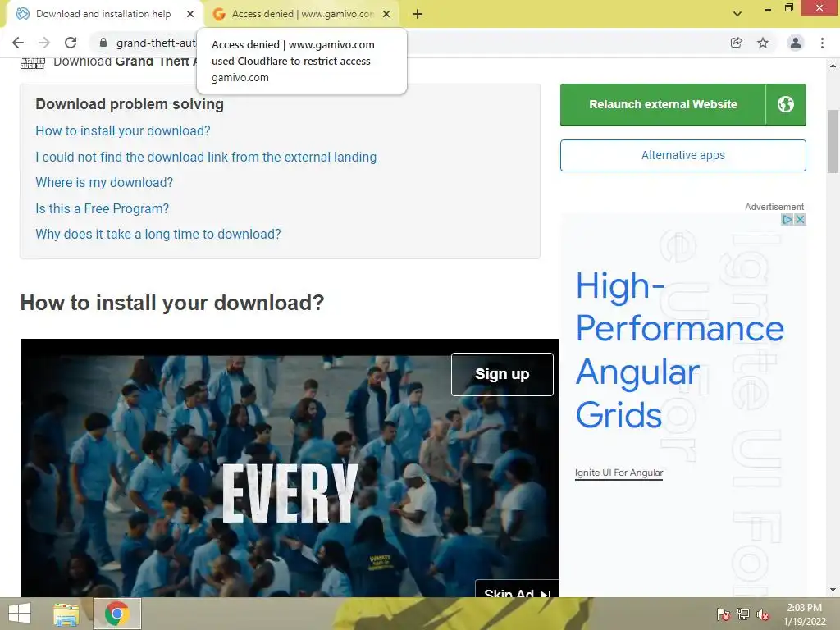Click the Advertisement label above the ad
840x630 pixels.
[x=774, y=207]
